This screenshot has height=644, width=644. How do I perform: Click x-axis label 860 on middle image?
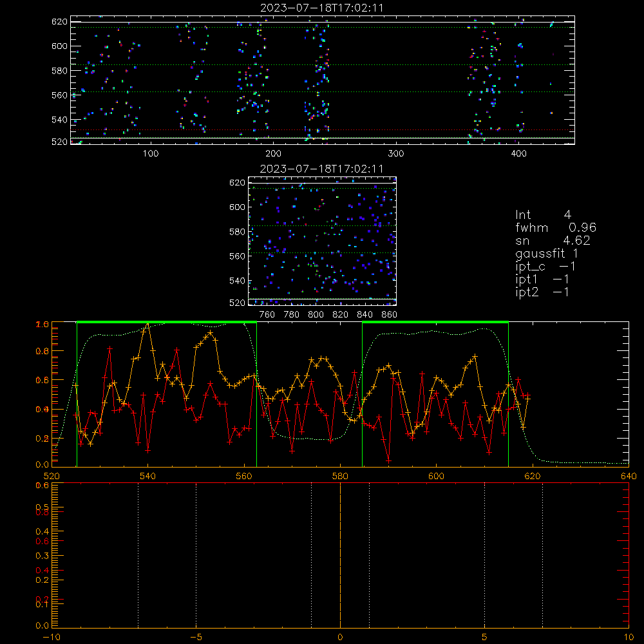coord(390,315)
